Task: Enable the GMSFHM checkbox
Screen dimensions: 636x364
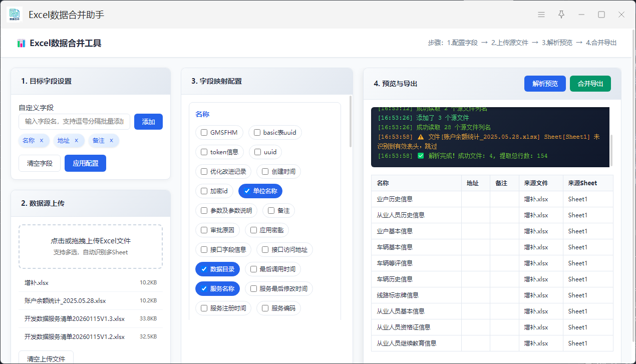Action: click(204, 133)
